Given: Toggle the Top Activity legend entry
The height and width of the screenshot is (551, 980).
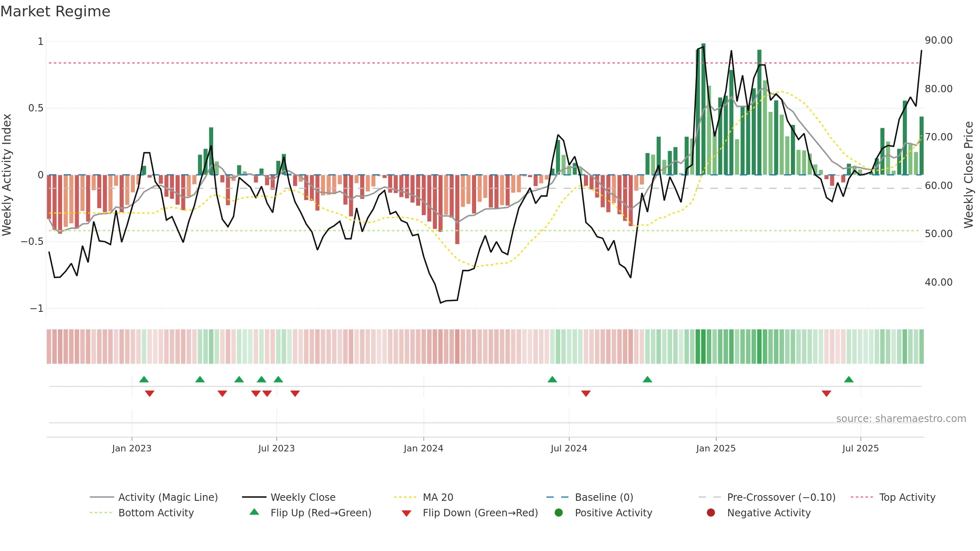Looking at the screenshot, I should (x=893, y=497).
